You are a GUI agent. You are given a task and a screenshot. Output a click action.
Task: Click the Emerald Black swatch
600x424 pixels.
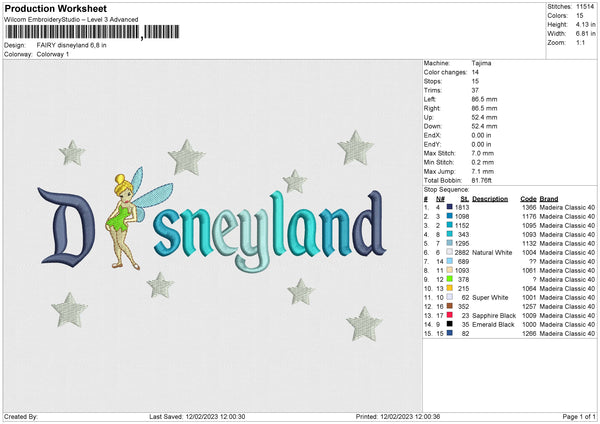tap(449, 324)
